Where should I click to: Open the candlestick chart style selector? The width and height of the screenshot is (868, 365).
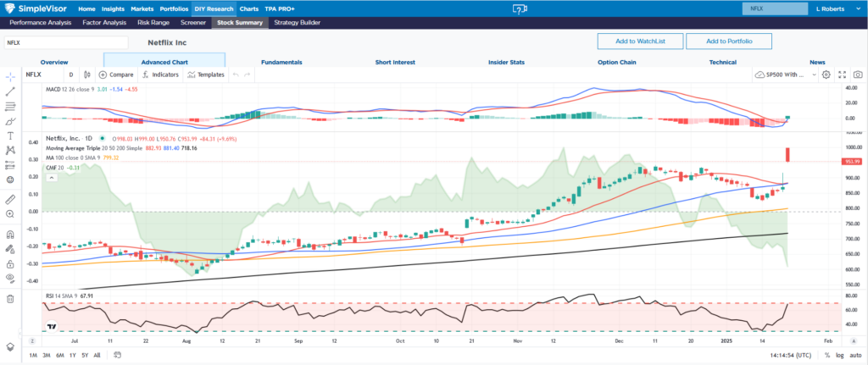coord(86,75)
